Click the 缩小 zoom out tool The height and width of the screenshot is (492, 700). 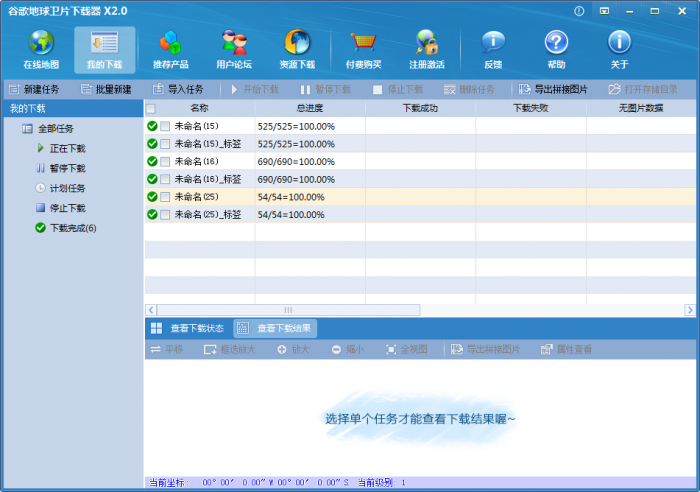tap(348, 349)
